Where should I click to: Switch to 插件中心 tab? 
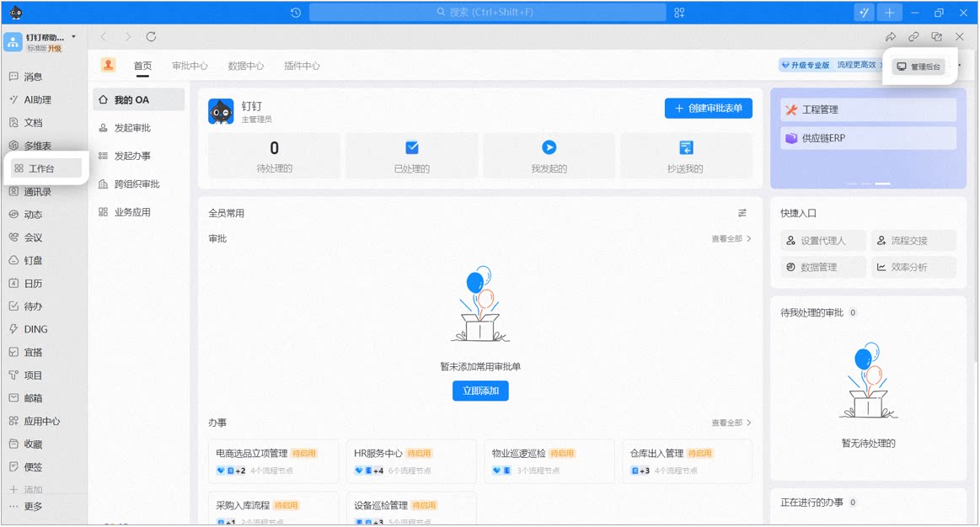tap(302, 66)
